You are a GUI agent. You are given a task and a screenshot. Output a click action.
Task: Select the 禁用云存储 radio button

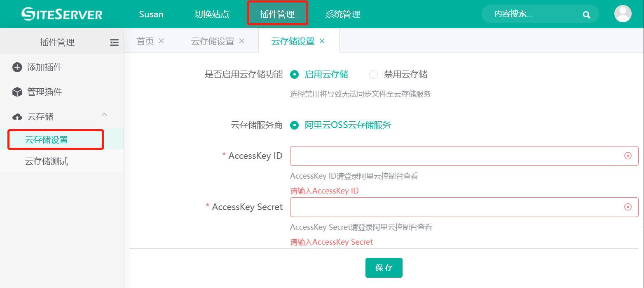373,75
